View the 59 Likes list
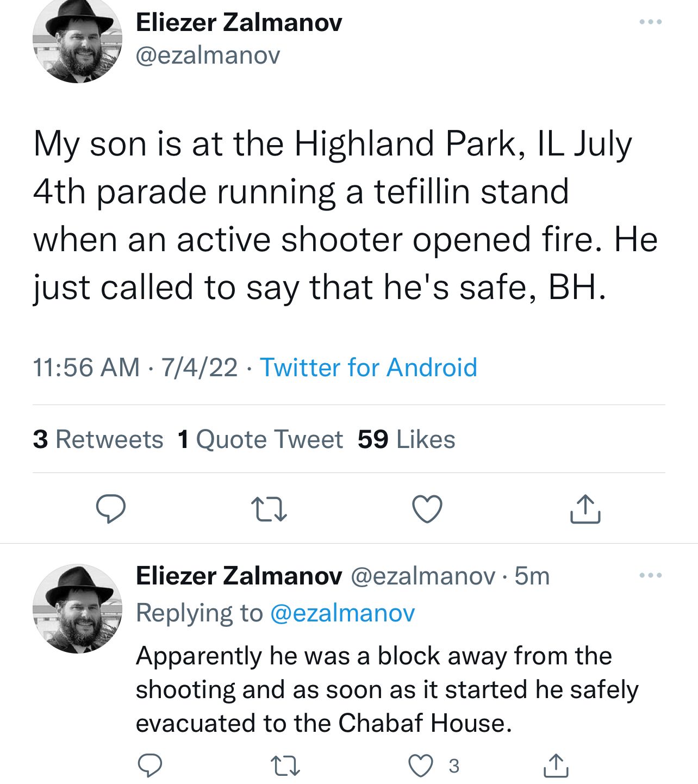698x784 pixels. tap(406, 439)
